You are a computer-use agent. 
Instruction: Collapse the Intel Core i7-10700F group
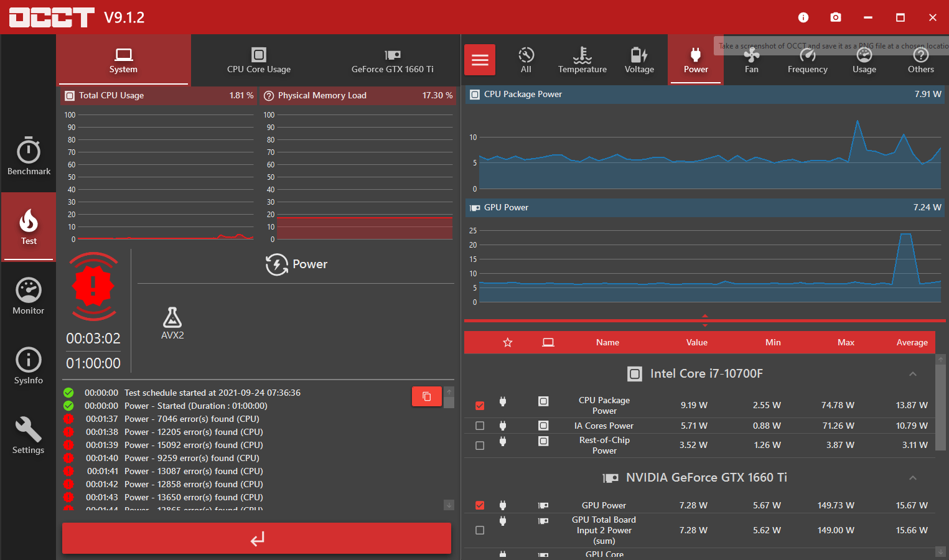[x=913, y=374]
